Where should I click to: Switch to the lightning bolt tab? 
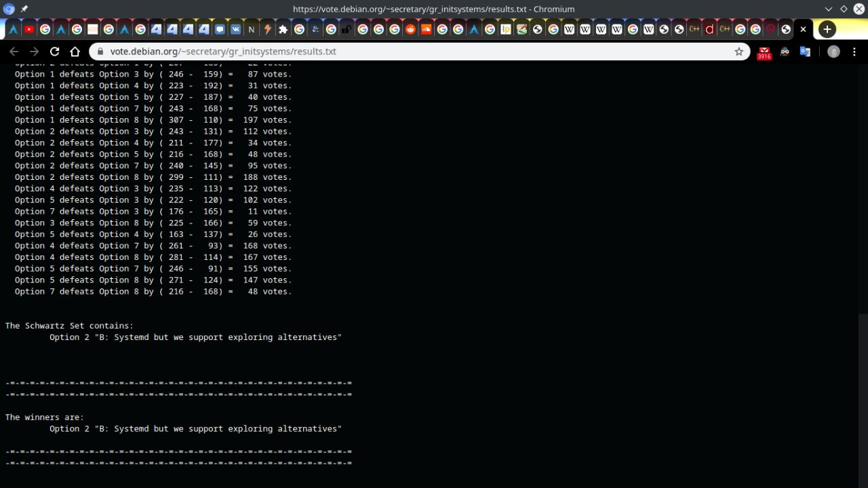[267, 29]
